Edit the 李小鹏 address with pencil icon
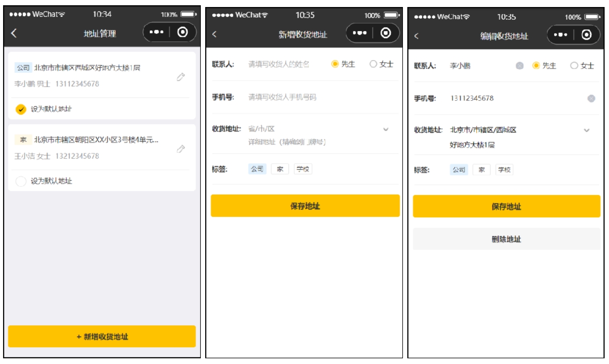The image size is (609, 364). pyautogui.click(x=181, y=77)
